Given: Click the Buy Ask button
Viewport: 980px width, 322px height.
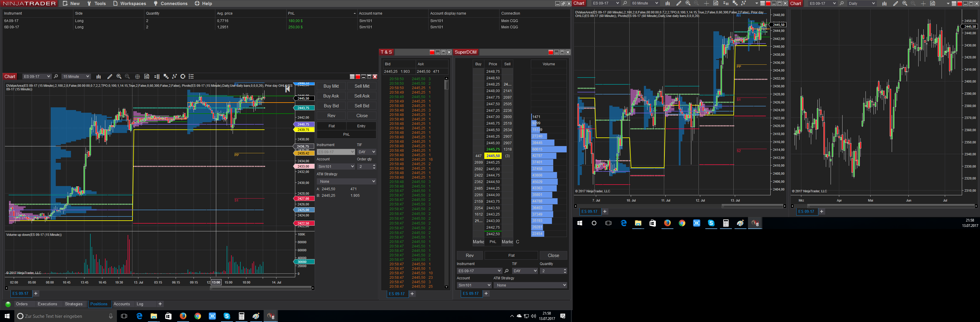Looking at the screenshot, I should pyautogui.click(x=331, y=96).
